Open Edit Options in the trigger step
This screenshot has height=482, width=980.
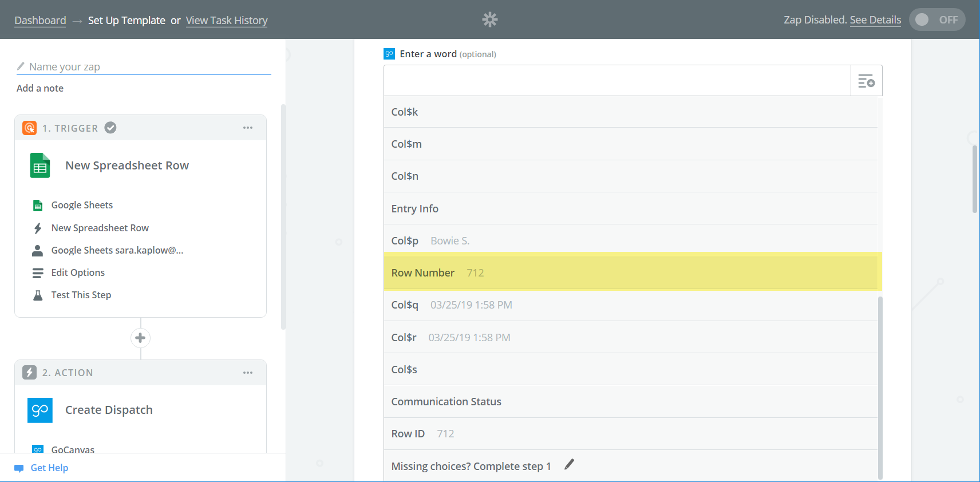78,273
